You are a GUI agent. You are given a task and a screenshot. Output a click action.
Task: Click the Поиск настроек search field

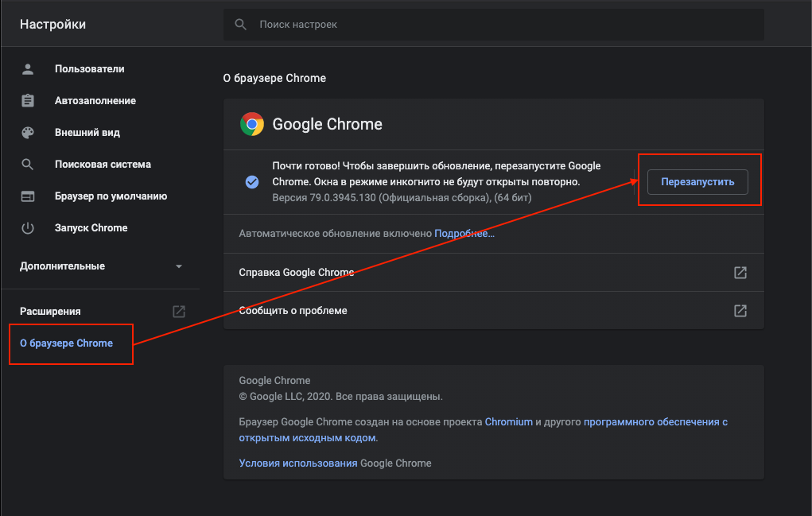pyautogui.click(x=493, y=25)
